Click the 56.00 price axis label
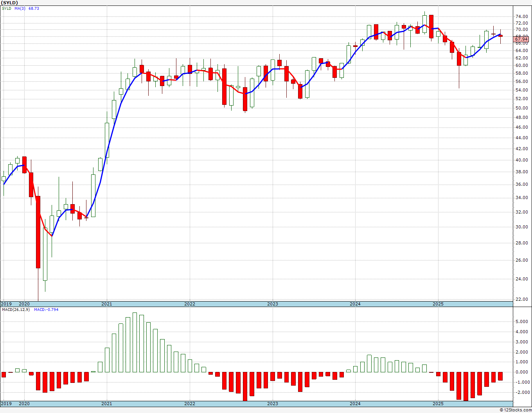This screenshot has width=532, height=413. 522,81
